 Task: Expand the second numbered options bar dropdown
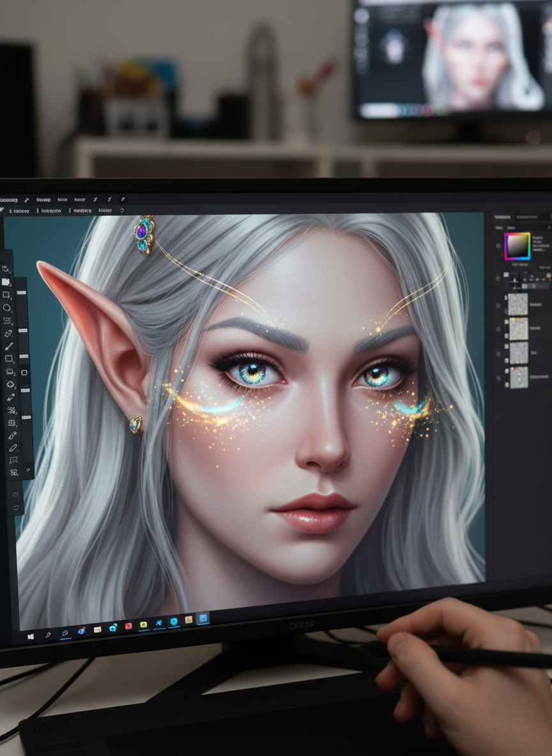[49, 210]
